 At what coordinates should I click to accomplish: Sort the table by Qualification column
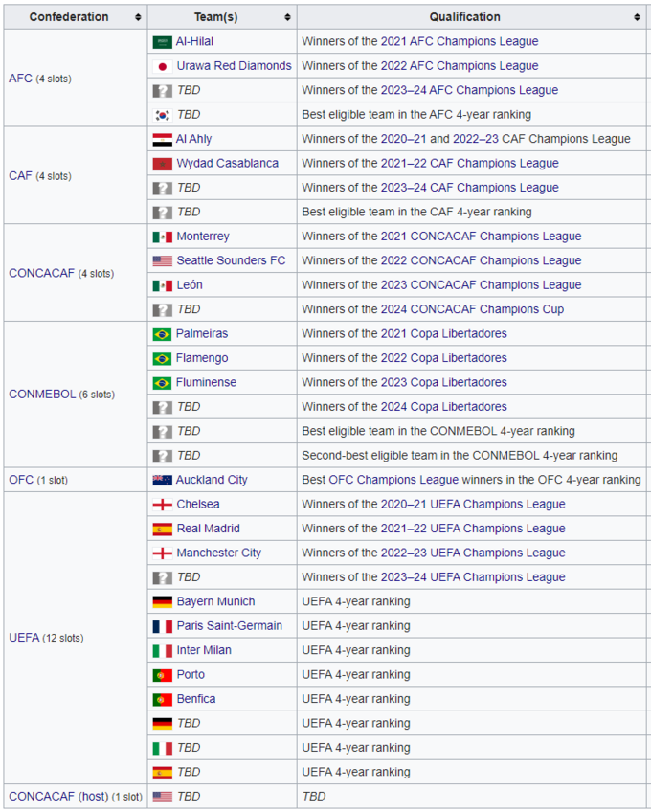tap(638, 17)
